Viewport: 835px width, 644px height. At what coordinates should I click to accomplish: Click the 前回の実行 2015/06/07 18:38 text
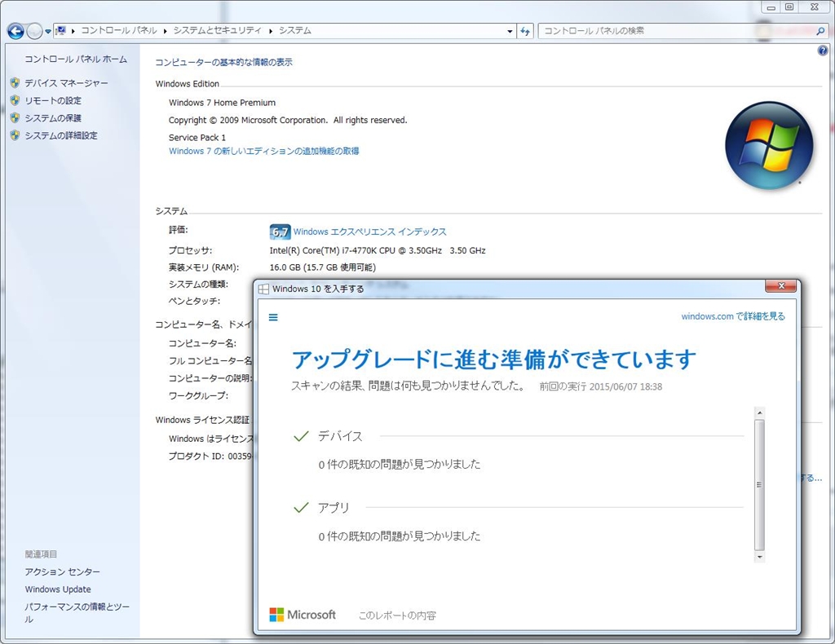pyautogui.click(x=601, y=387)
